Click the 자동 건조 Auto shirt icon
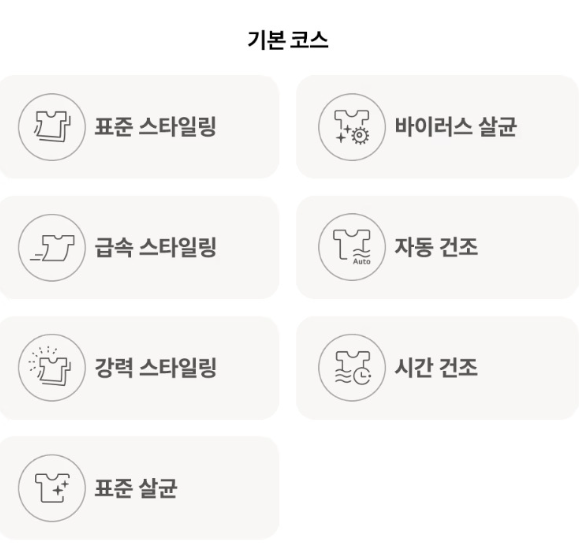This screenshot has height=552, width=579. 352,247
